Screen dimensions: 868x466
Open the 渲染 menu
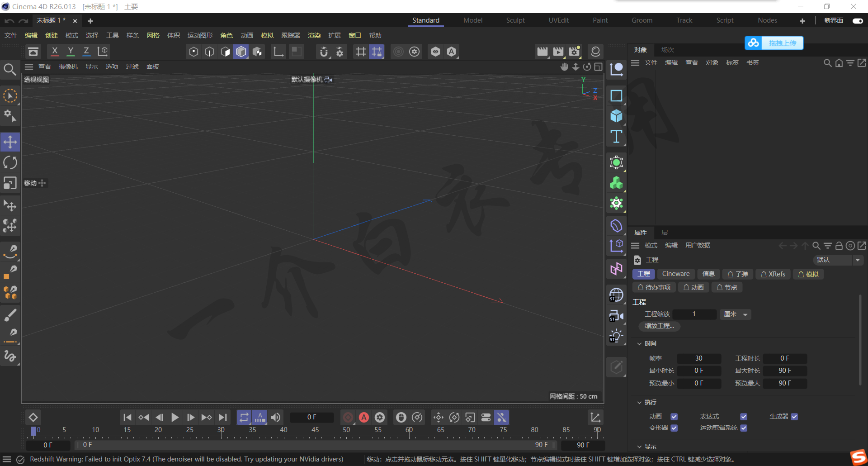[314, 35]
